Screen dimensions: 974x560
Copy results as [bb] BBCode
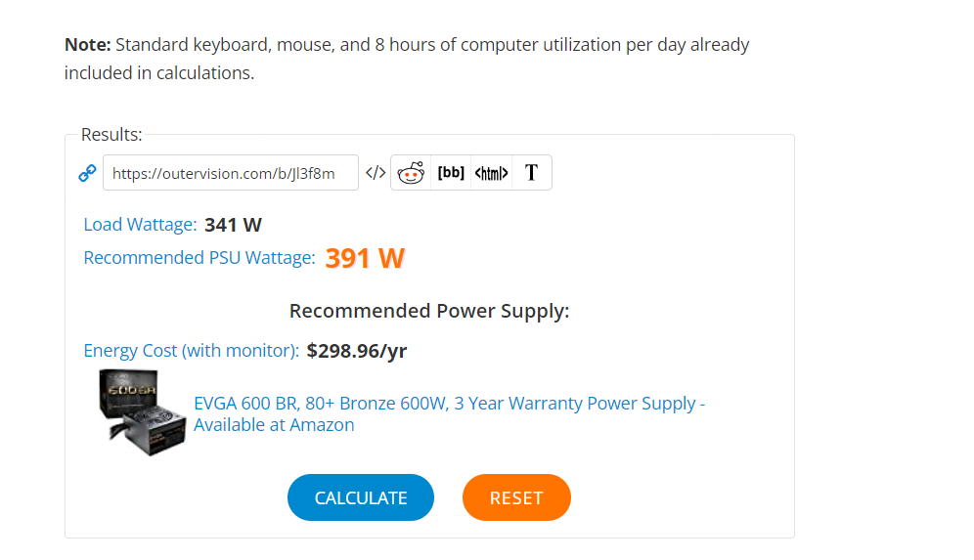(x=451, y=173)
